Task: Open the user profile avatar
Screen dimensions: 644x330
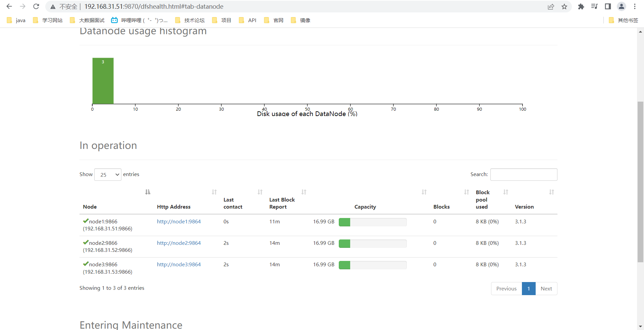Action: [622, 6]
